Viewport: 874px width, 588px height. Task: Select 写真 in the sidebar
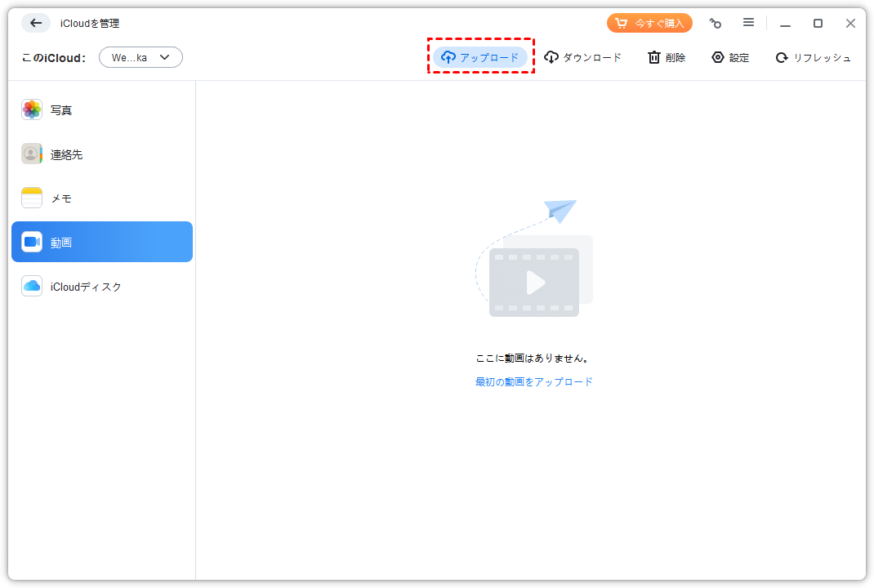click(x=62, y=110)
